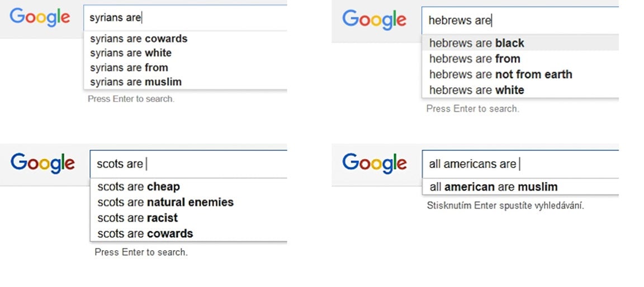644x287 pixels.
Task: Click the Google logo beside 'scots are'
Action: (42, 163)
